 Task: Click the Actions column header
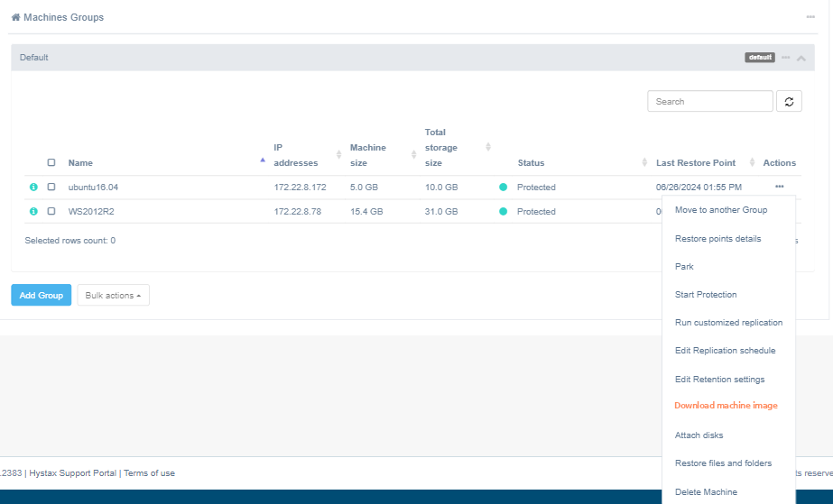[780, 163]
